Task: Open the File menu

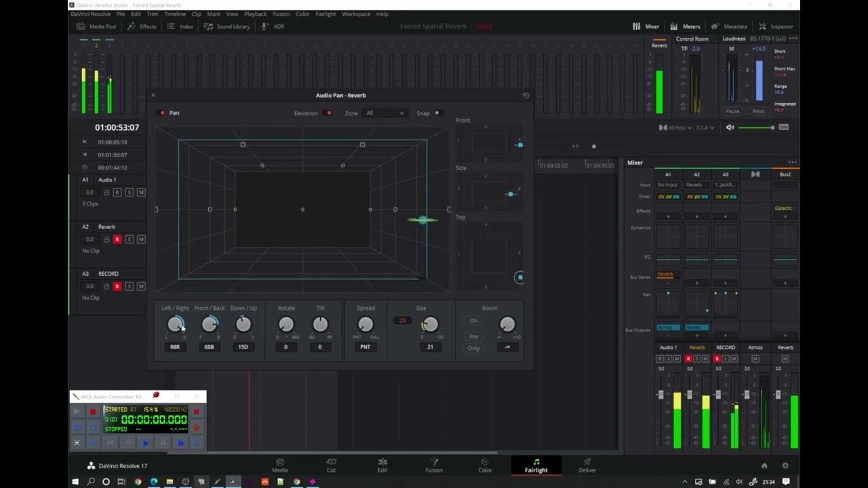Action: point(121,14)
